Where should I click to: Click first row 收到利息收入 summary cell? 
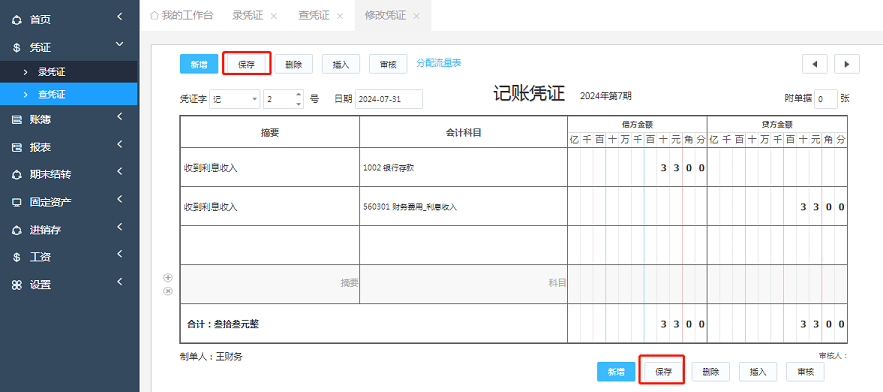click(x=270, y=168)
